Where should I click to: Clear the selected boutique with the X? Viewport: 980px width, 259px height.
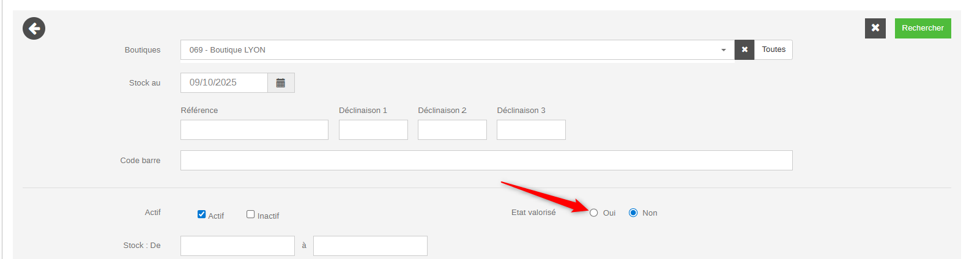744,50
